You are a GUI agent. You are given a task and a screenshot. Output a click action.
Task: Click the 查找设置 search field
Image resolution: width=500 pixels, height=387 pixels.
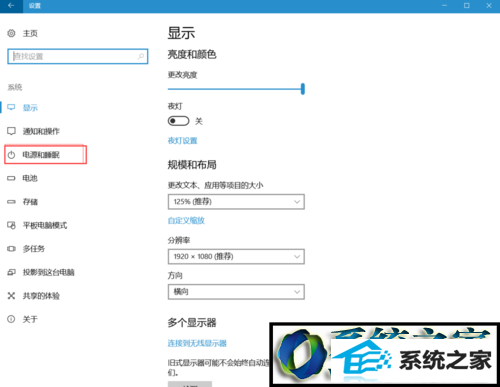78,56
